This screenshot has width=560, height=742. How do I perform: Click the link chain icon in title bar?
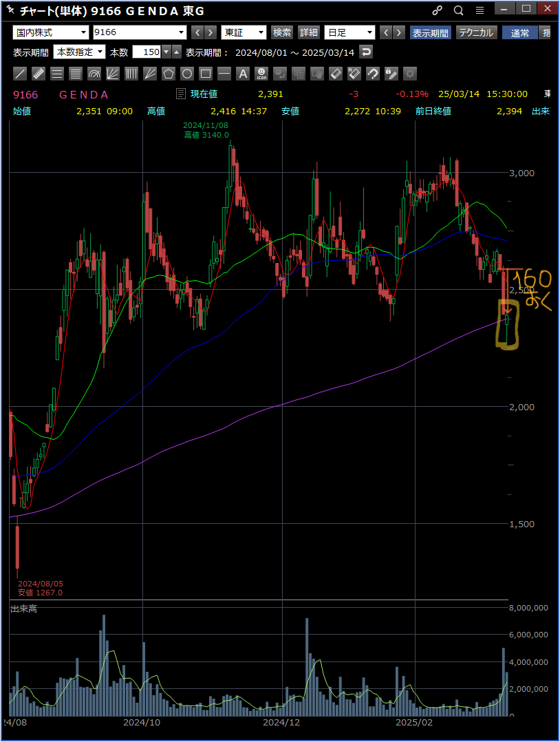point(438,10)
